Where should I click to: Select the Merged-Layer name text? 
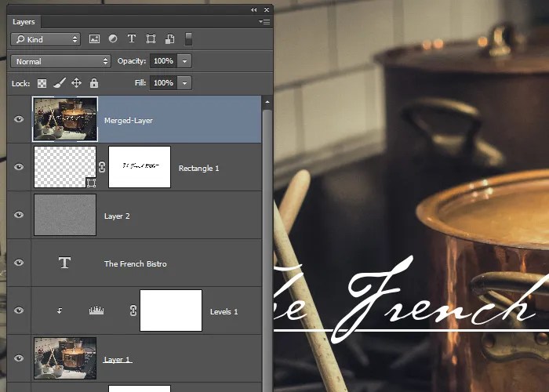click(129, 121)
